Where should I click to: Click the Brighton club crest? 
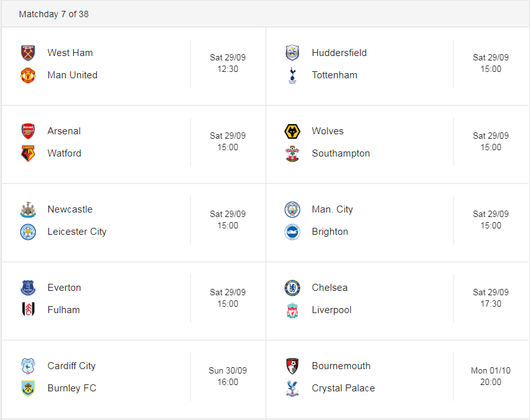point(292,232)
